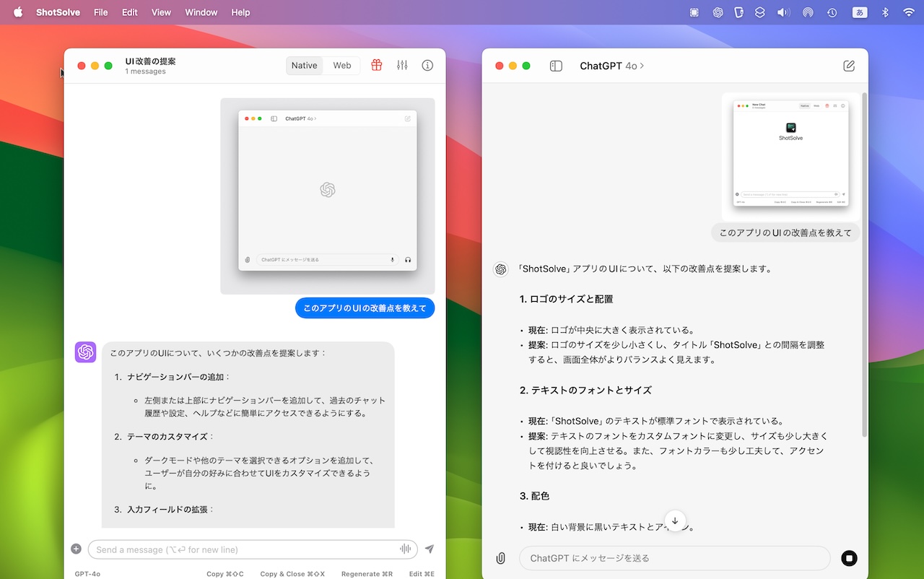Image resolution: width=924 pixels, height=579 pixels.
Task: Open the View menu
Action: pyautogui.click(x=161, y=12)
